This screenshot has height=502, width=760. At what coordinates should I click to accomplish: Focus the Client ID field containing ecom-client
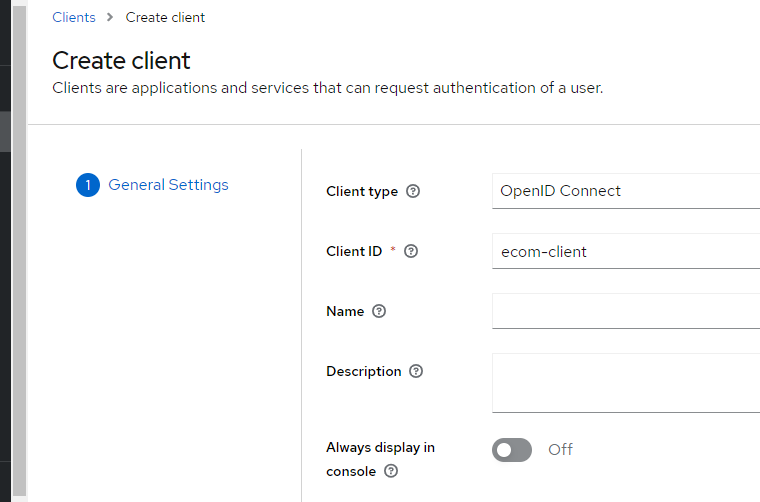(x=626, y=251)
